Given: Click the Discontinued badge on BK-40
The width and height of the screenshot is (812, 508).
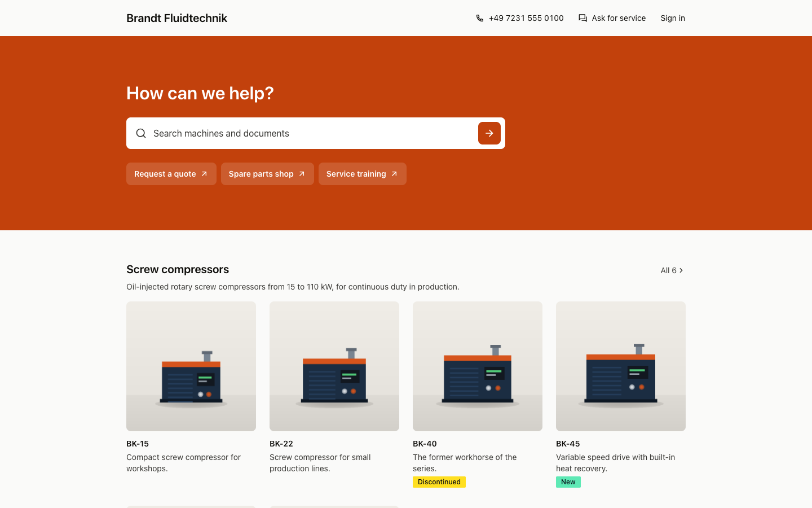Looking at the screenshot, I should click(439, 482).
